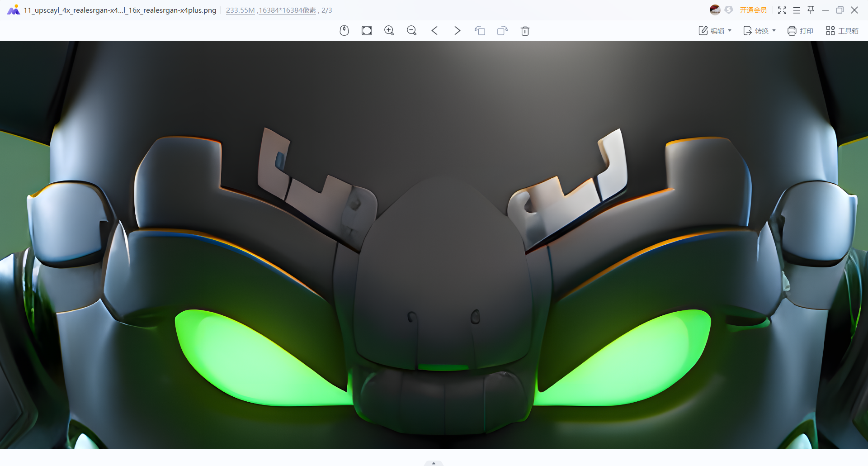Viewport: 868px width, 466px height.
Task: Rotate the image clockwise
Action: coord(502,31)
